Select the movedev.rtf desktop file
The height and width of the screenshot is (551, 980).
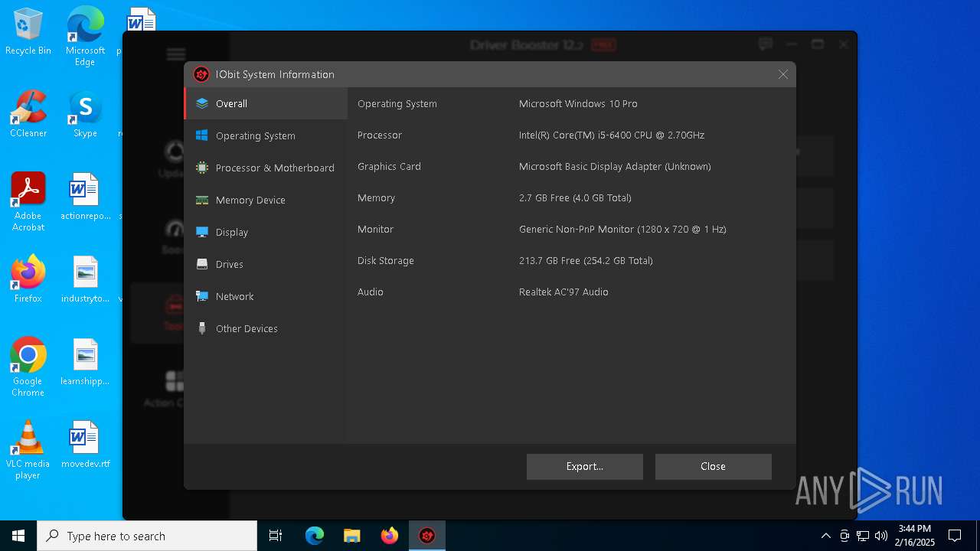coord(85,445)
